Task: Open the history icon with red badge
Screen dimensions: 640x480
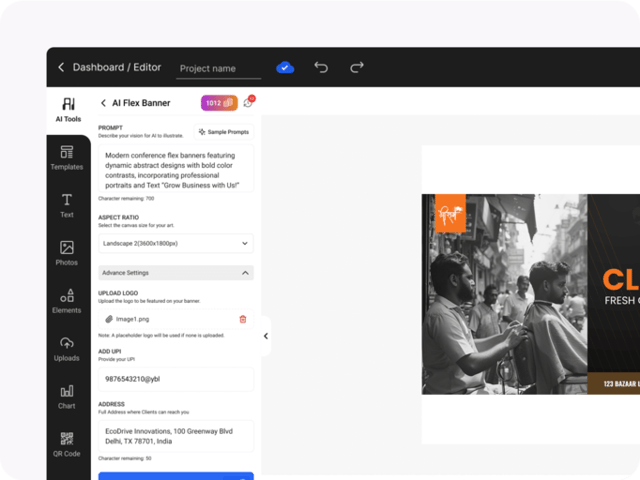Action: tap(249, 102)
